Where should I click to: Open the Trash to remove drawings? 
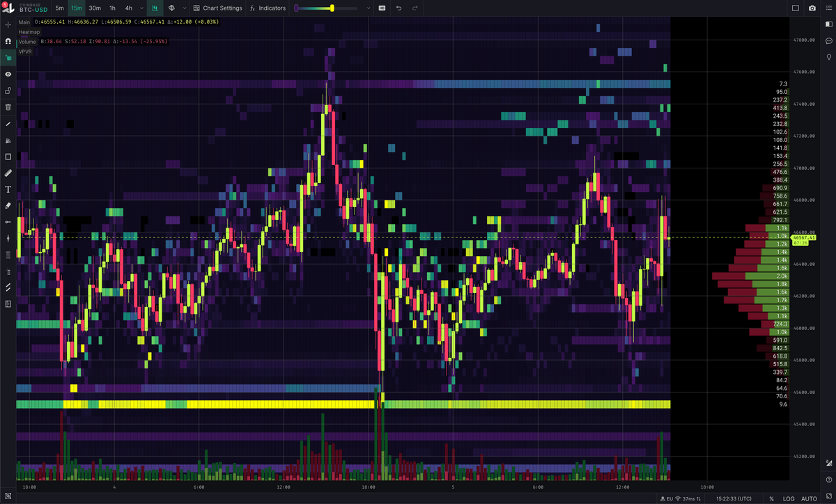point(8,107)
